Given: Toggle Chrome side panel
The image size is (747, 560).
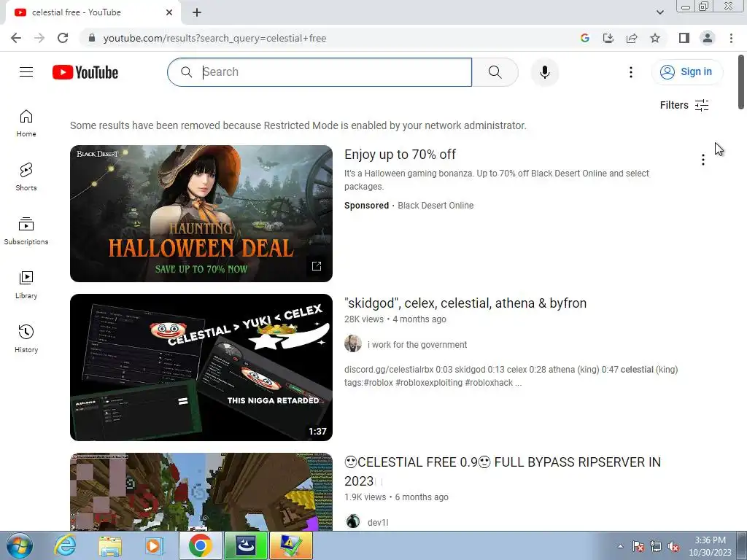Looking at the screenshot, I should point(684,38).
